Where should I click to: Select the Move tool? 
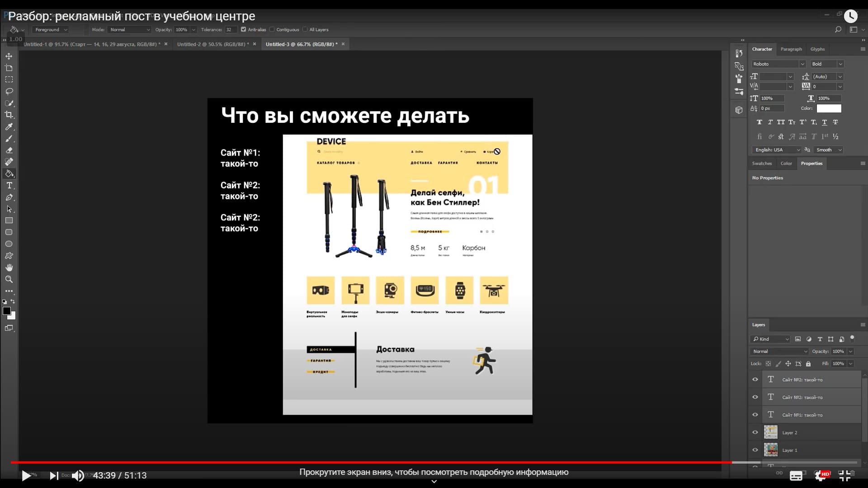pyautogui.click(x=9, y=56)
